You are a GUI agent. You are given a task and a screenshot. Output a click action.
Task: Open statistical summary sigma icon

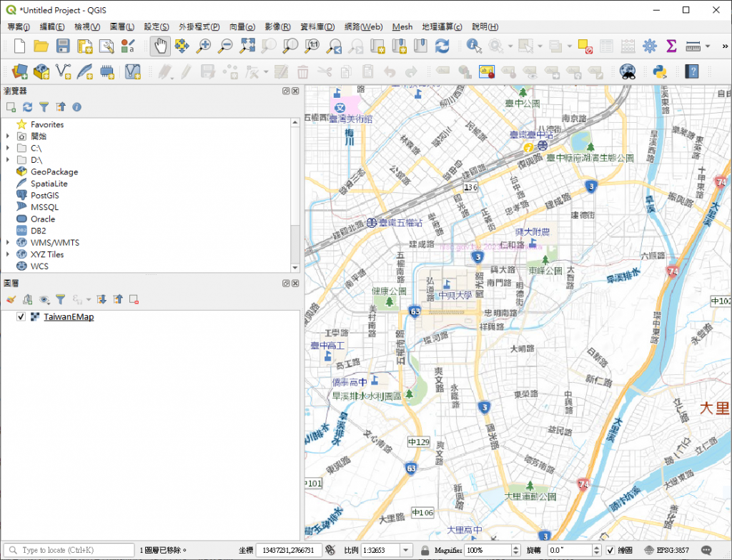(671, 46)
